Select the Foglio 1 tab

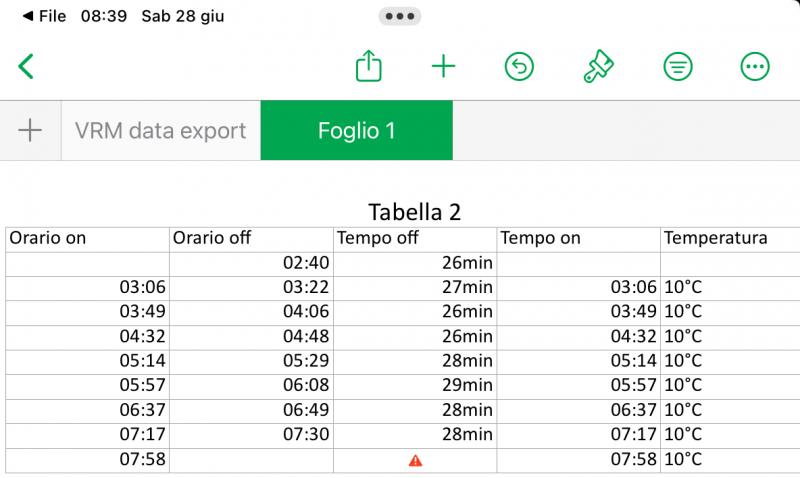click(356, 131)
